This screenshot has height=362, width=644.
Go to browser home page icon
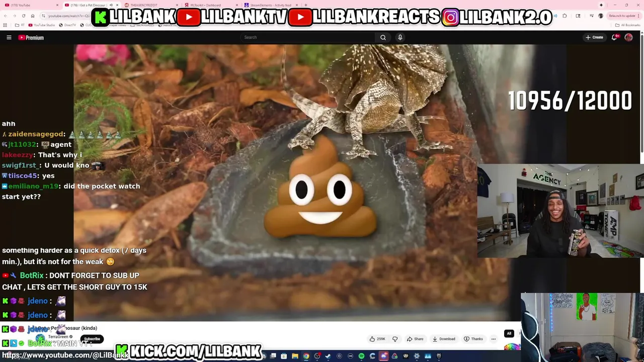pos(33,16)
